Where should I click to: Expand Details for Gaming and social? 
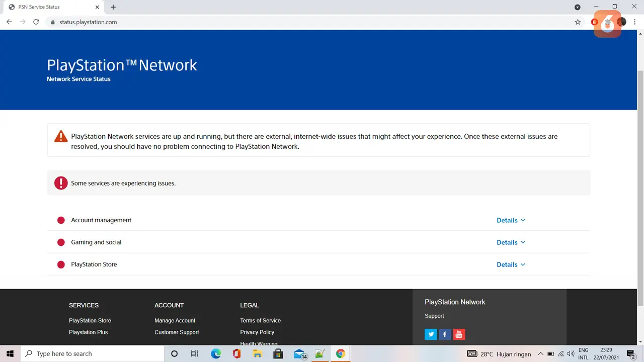tap(511, 242)
